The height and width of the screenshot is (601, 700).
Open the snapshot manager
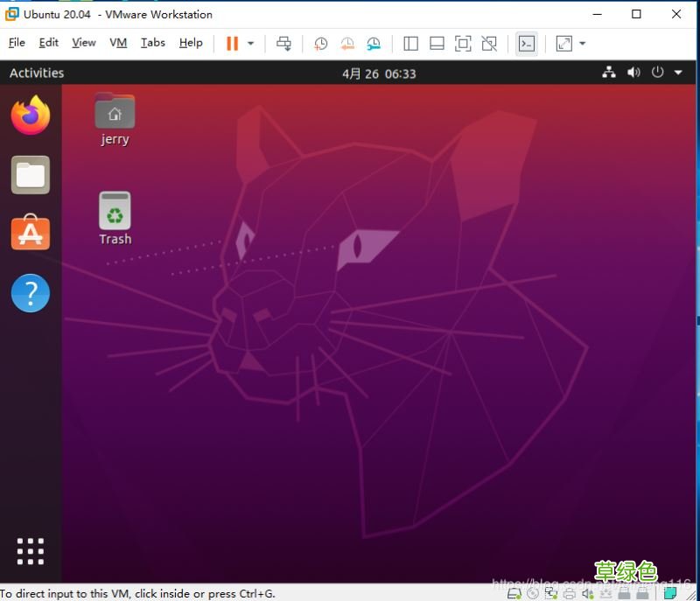coord(374,43)
